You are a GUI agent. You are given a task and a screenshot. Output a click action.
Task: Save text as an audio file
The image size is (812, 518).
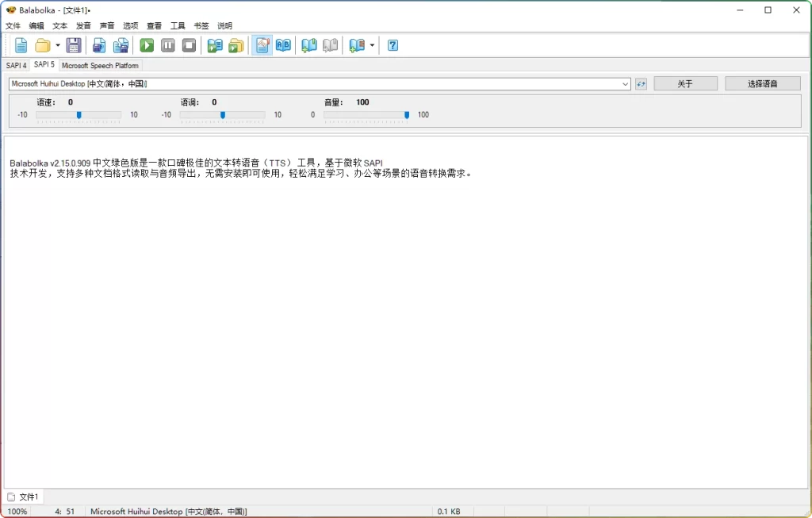point(98,45)
